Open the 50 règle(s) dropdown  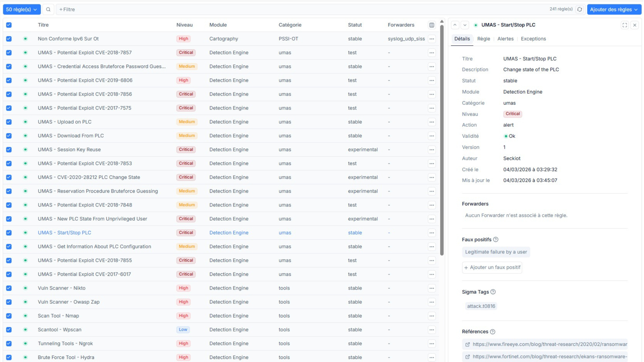click(21, 9)
